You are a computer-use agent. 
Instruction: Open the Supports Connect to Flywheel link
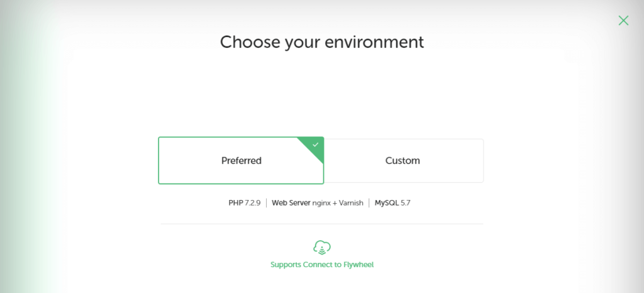pos(321,265)
